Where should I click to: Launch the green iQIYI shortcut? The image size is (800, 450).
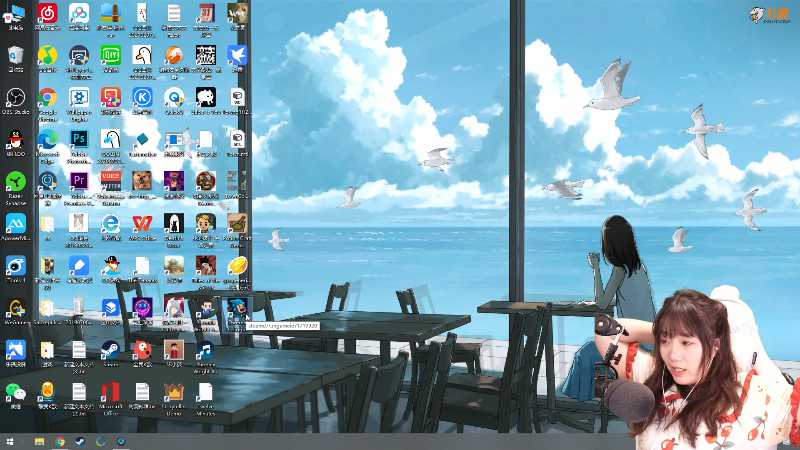click(111, 55)
